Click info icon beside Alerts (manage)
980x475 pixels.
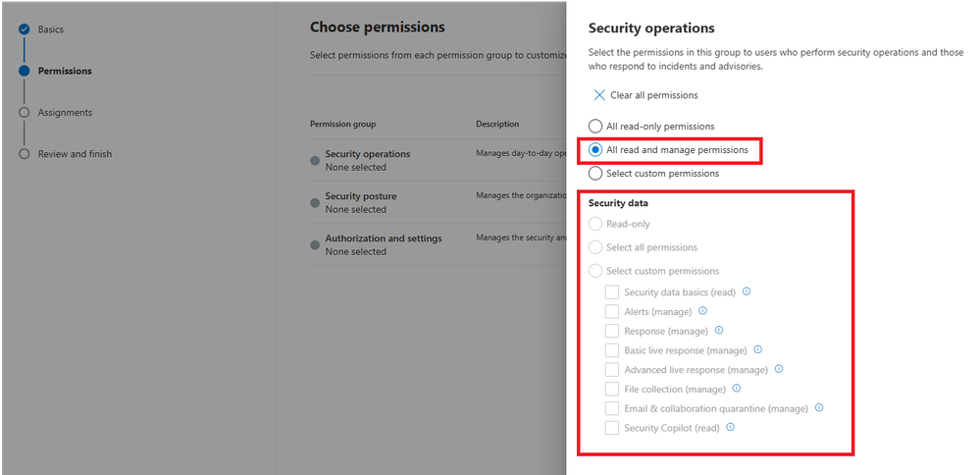702,311
